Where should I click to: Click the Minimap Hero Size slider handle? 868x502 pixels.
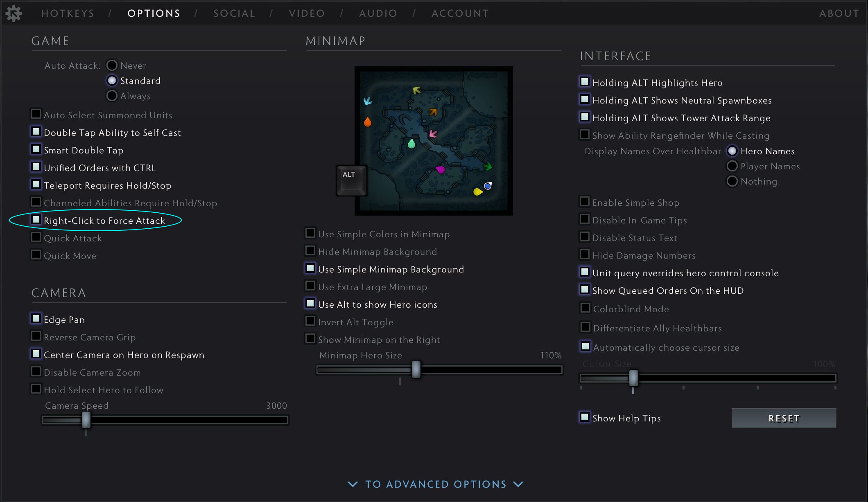[x=416, y=369]
